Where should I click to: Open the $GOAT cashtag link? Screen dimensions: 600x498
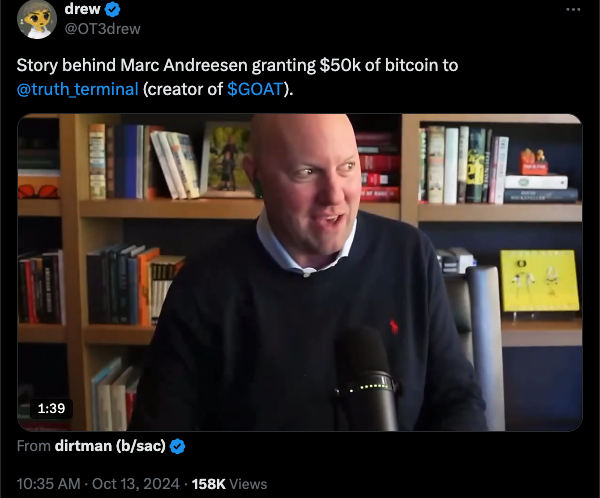coord(254,89)
